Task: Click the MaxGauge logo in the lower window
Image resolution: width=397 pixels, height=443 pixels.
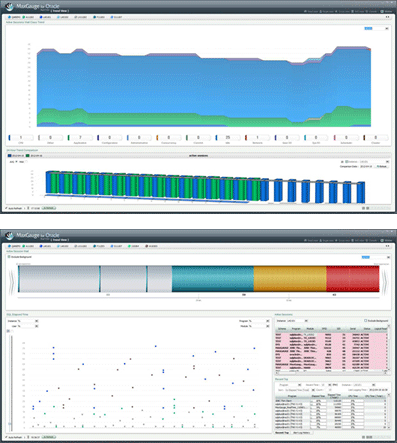Action: tap(9, 236)
